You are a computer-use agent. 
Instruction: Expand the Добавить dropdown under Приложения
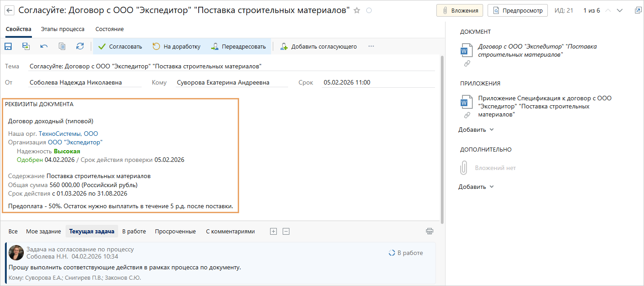pos(476,130)
